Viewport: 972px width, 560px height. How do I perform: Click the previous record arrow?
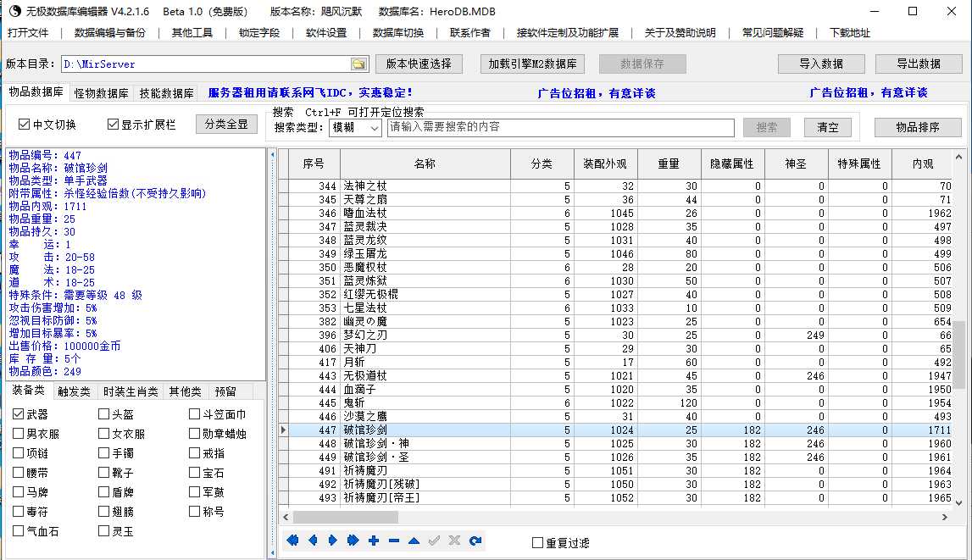313,541
